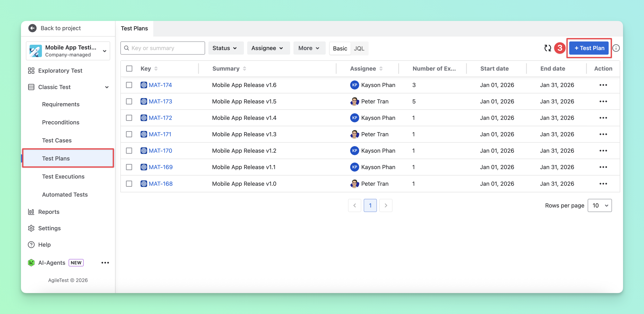Switch to JQL search mode
Image resolution: width=644 pixels, height=314 pixels.
359,48
